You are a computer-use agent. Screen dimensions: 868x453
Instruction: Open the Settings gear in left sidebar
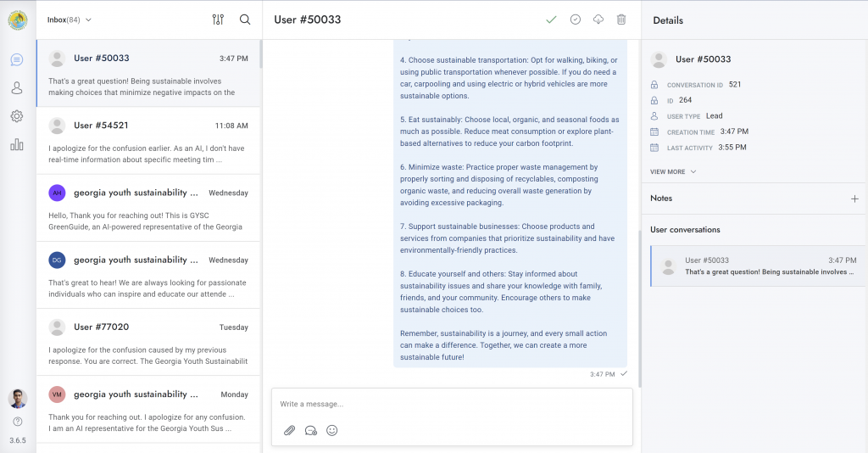pos(17,116)
